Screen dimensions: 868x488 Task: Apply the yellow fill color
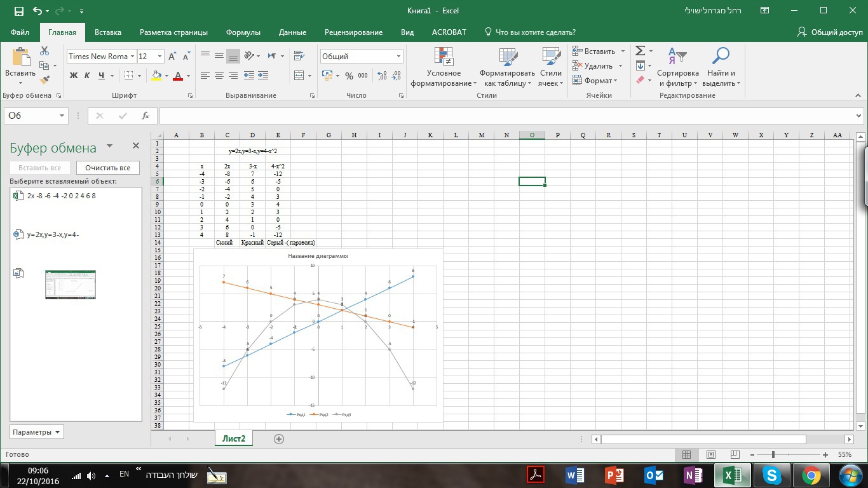pos(156,76)
